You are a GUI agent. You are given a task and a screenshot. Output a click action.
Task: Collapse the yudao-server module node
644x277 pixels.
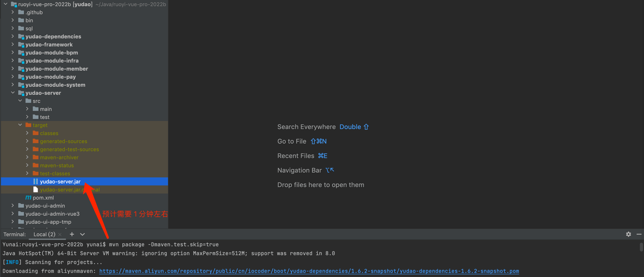(13, 93)
